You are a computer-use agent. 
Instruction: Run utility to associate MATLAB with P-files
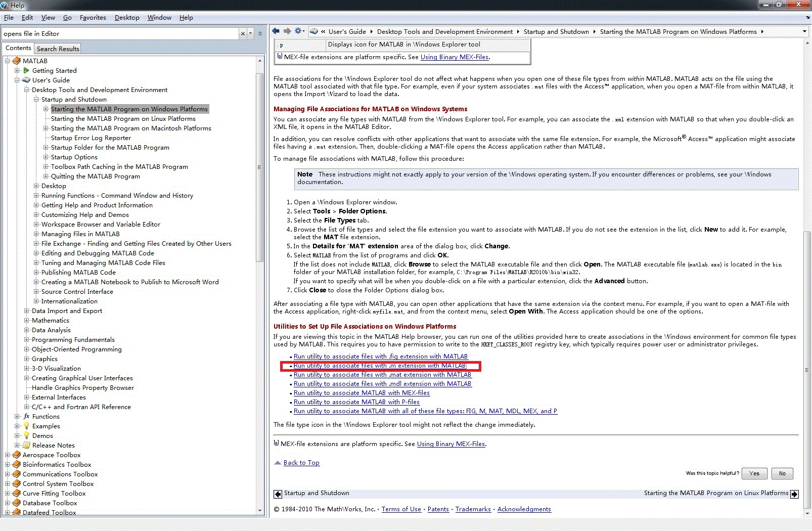(356, 402)
